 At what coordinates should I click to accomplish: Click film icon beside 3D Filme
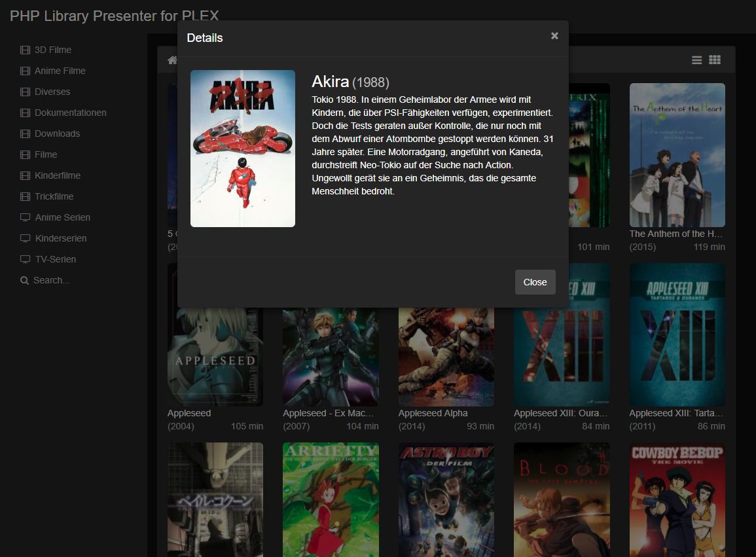click(x=26, y=50)
